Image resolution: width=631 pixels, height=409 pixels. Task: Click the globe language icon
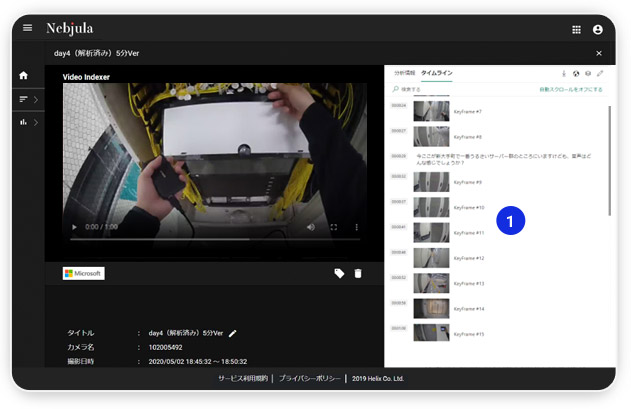576,73
